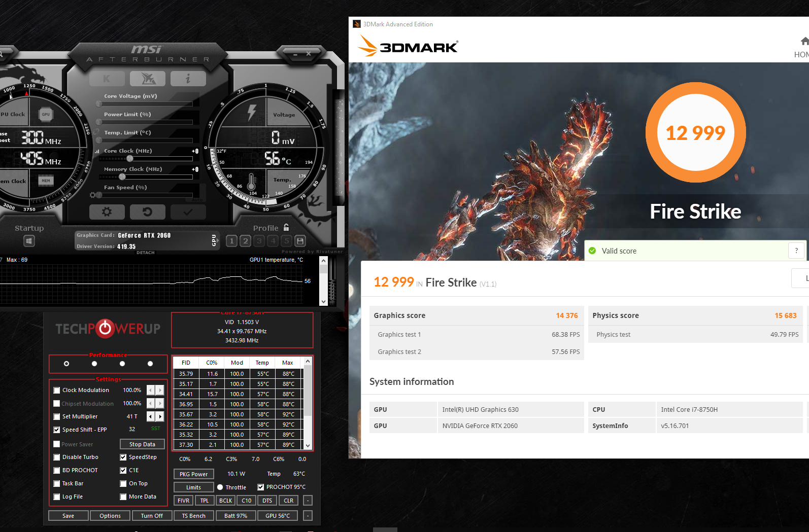
Task: Select Afterburner profile slot 4
Action: [273, 241]
